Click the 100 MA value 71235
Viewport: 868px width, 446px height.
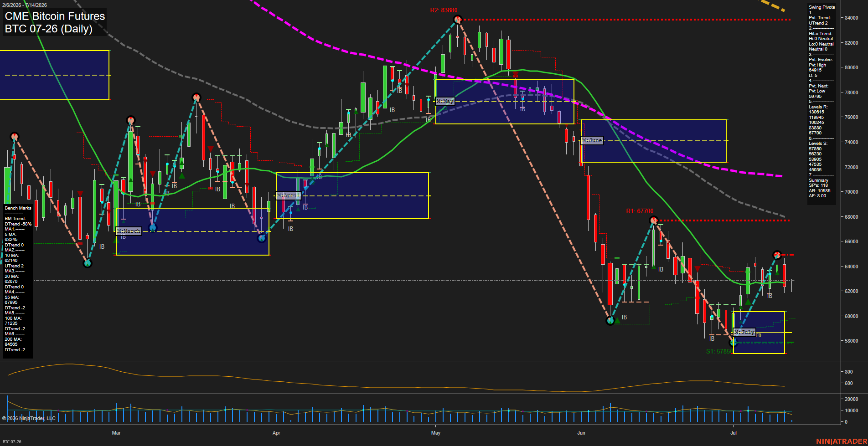[x=11, y=323]
